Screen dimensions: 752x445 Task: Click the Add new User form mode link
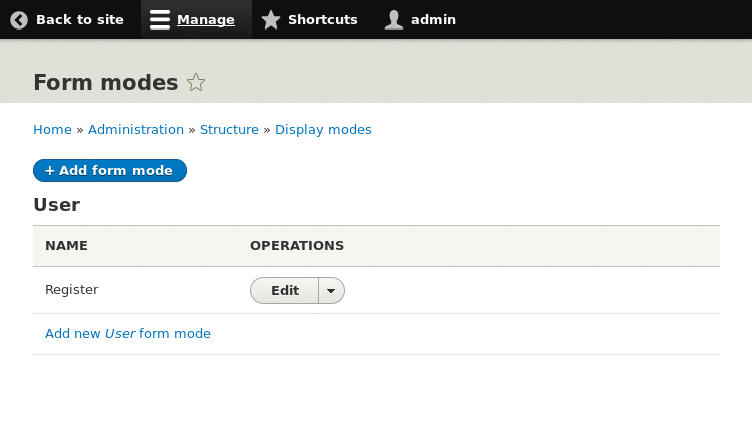(x=128, y=334)
